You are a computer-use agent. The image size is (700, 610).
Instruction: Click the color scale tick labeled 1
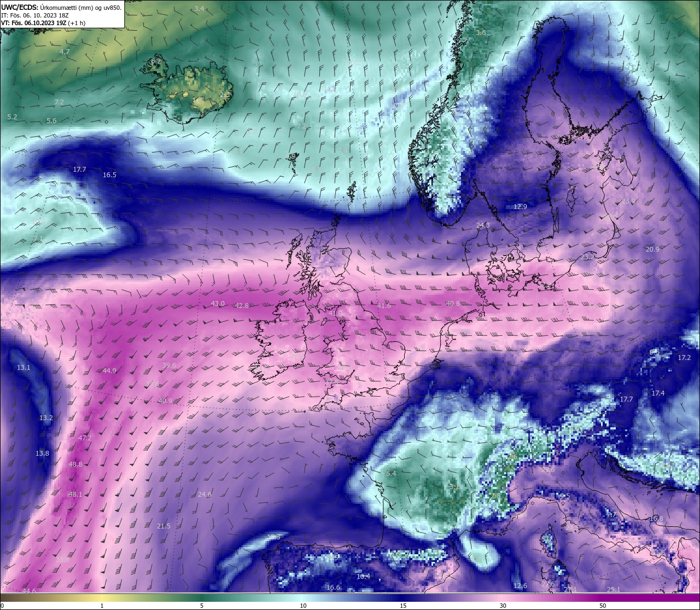click(x=102, y=606)
